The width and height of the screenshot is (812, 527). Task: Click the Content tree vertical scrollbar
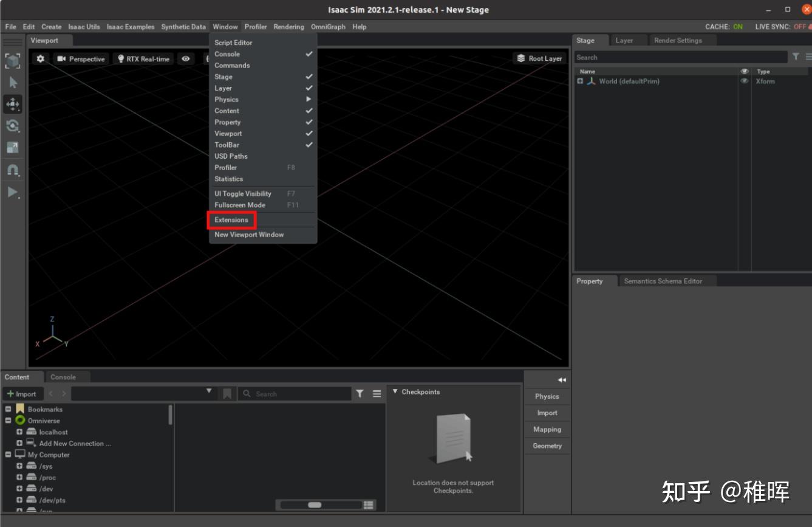pos(171,415)
